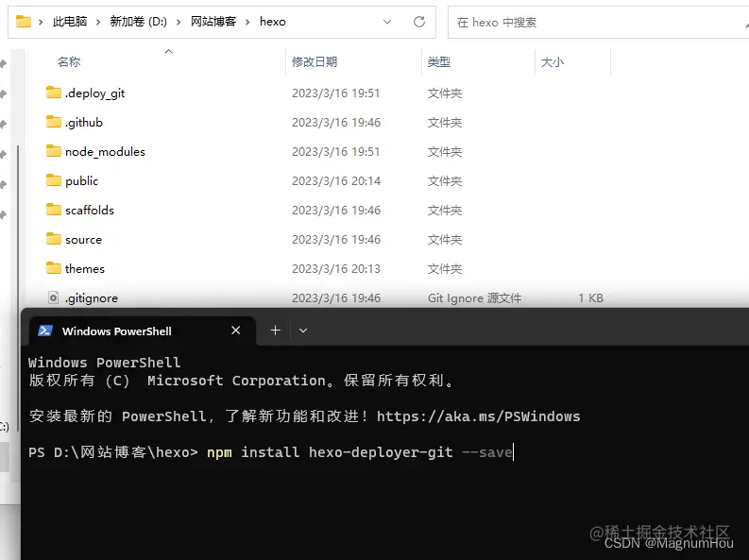The height and width of the screenshot is (560, 749).
Task: Click the PowerShell icon in terminal tab
Action: click(x=45, y=331)
